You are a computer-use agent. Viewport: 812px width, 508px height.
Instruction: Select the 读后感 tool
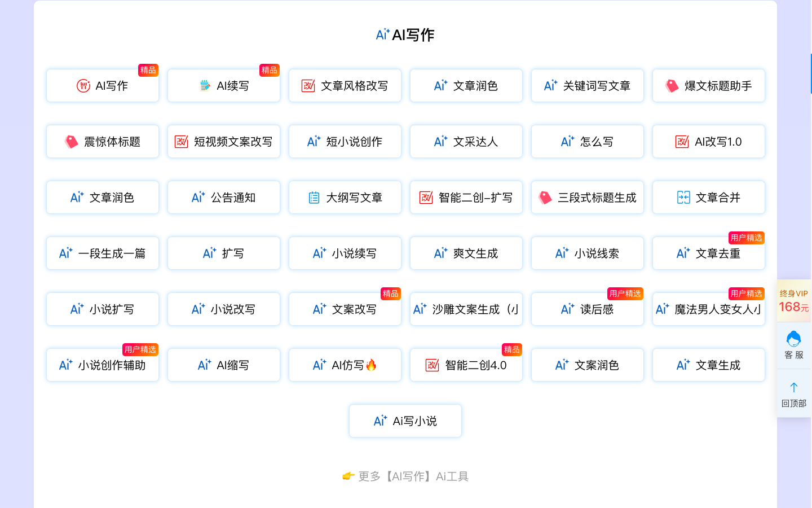point(587,309)
